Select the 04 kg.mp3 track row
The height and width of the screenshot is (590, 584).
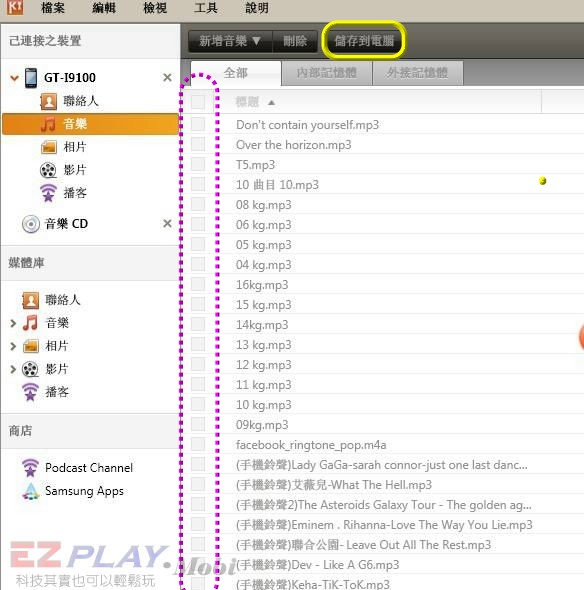(383, 265)
